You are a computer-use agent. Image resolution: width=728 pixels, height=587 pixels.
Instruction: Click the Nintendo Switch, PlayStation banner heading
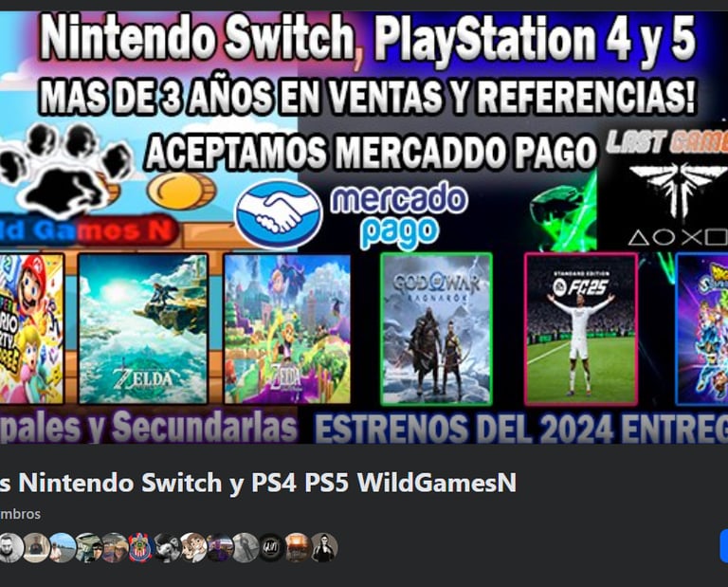pyautogui.click(x=368, y=38)
